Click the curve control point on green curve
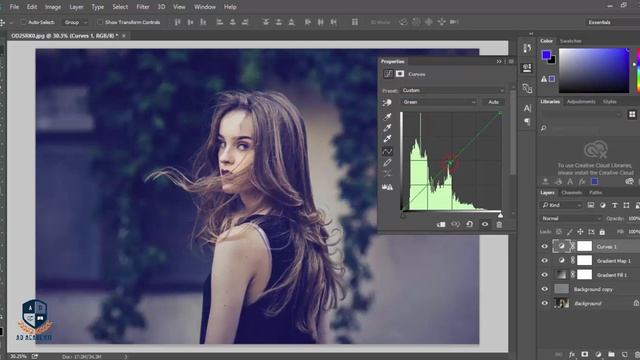This screenshot has width=640, height=360. tap(449, 164)
